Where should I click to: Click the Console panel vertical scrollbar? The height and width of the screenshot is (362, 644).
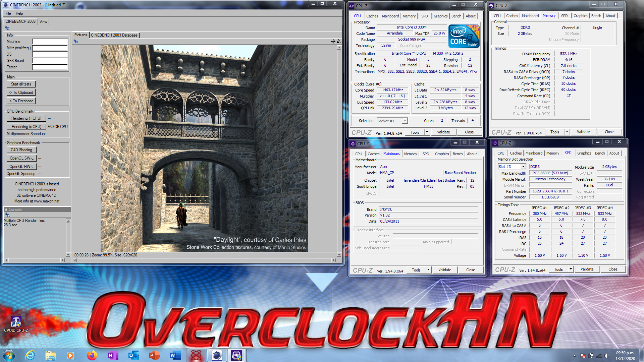[68, 238]
